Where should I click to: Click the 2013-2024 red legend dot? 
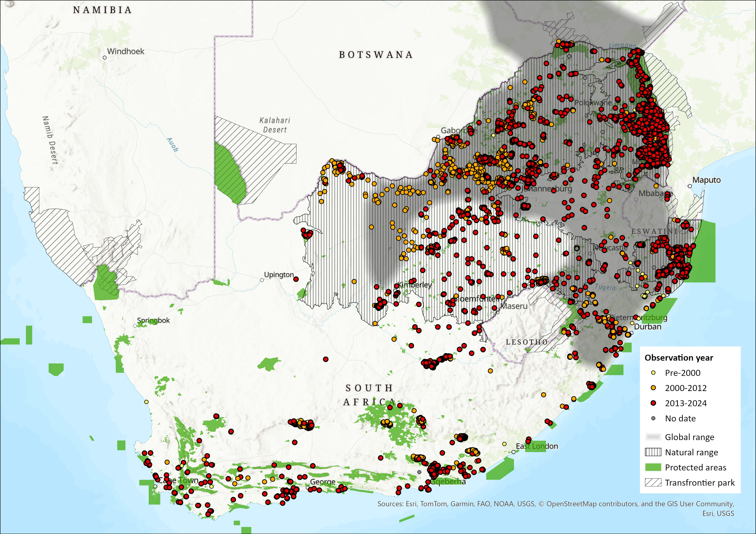[653, 403]
